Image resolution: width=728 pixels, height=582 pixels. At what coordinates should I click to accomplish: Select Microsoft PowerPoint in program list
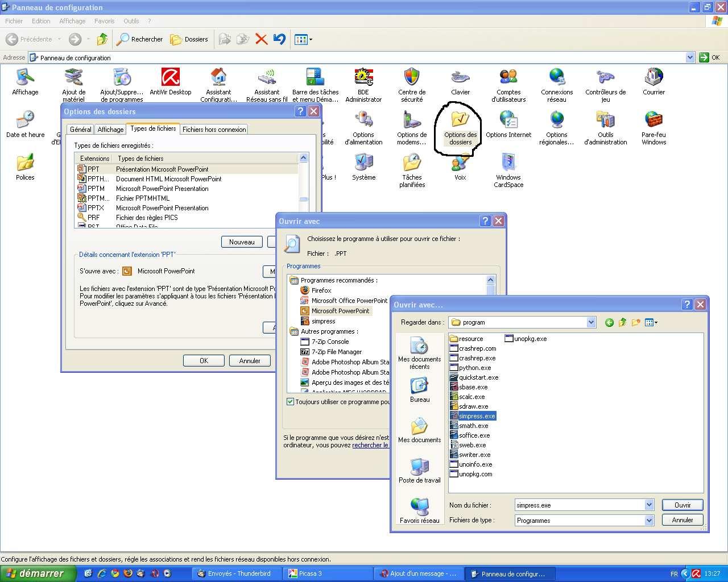click(x=336, y=311)
